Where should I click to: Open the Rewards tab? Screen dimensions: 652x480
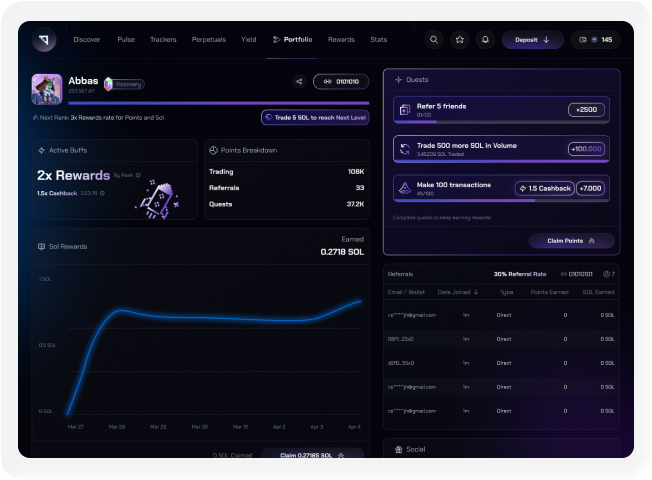341,40
